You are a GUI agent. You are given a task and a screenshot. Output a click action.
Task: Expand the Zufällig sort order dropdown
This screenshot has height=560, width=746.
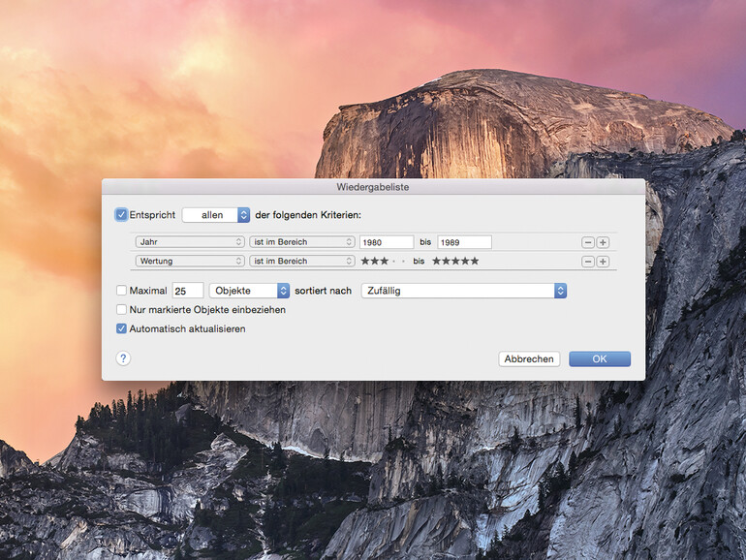click(x=463, y=291)
